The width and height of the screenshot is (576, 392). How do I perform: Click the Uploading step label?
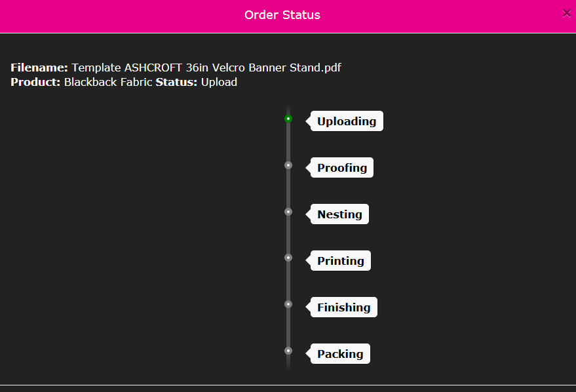click(x=347, y=121)
